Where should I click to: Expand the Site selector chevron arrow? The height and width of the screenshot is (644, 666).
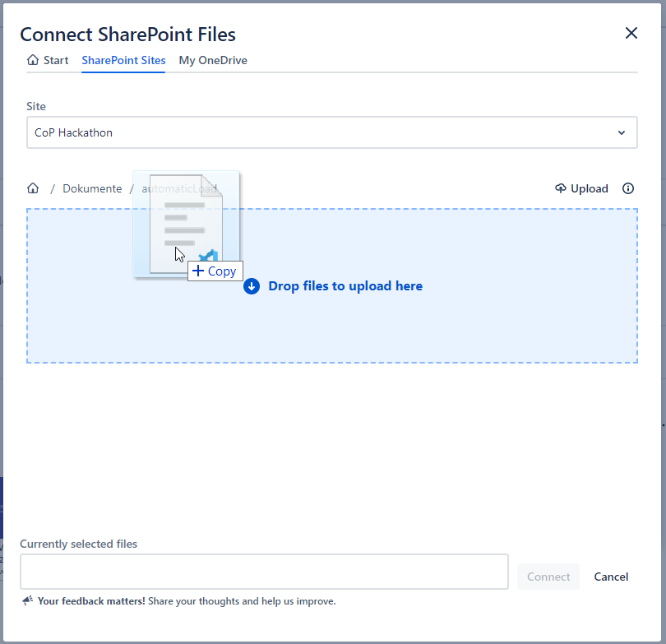coord(622,132)
